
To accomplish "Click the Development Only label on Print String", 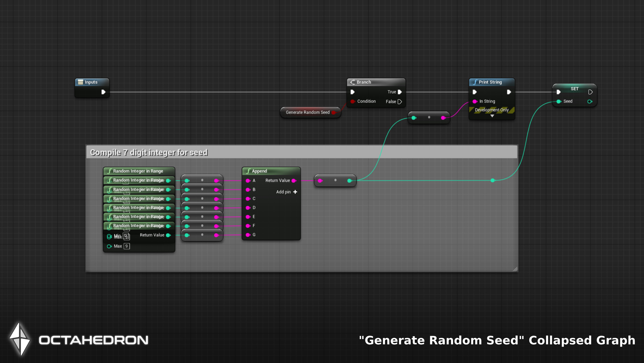I will 492,110.
